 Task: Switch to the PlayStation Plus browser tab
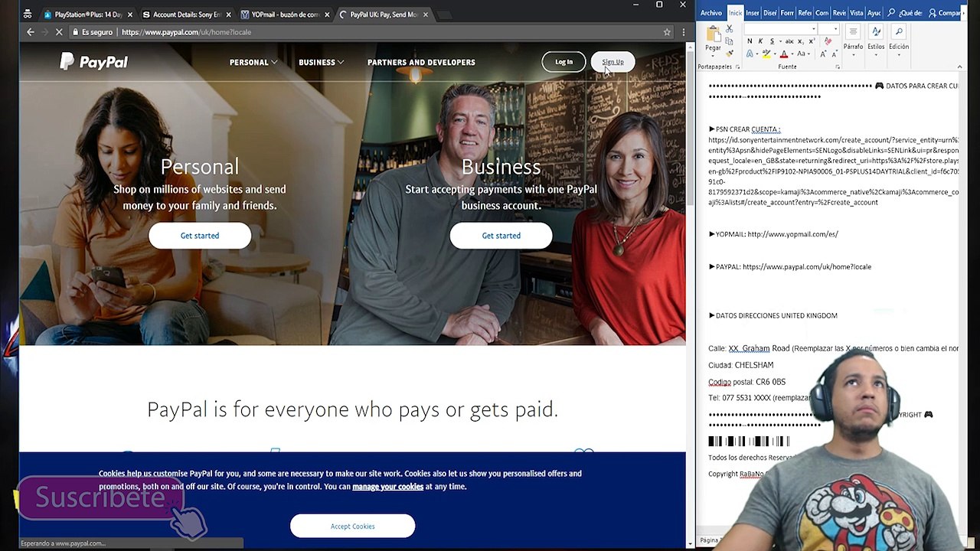87,15
